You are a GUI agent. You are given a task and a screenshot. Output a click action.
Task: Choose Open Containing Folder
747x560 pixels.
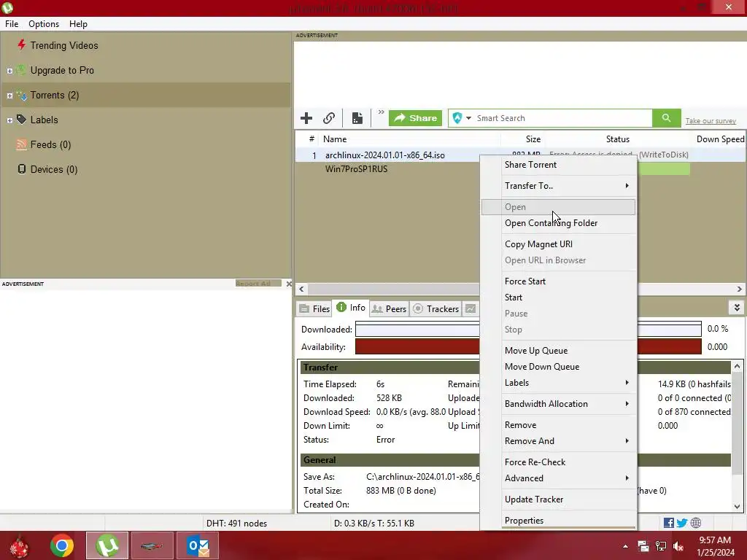click(x=558, y=223)
